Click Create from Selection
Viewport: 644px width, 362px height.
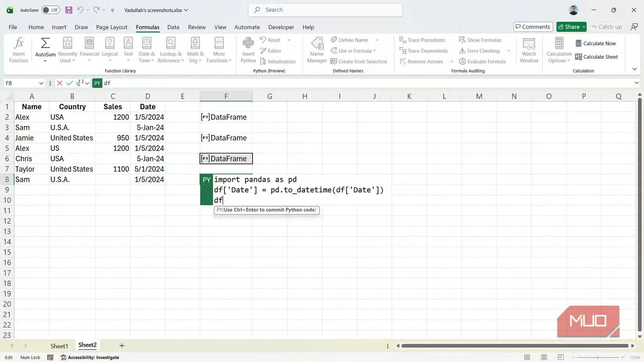[359, 61]
